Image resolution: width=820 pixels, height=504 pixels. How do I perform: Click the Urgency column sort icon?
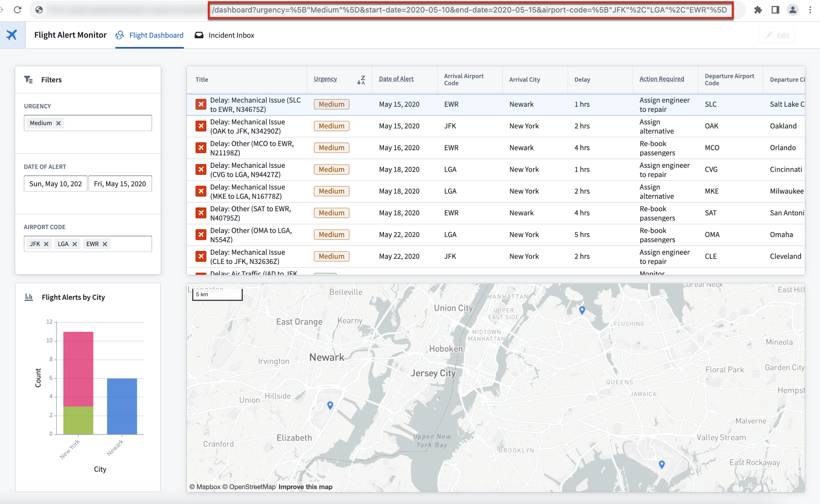pos(361,80)
